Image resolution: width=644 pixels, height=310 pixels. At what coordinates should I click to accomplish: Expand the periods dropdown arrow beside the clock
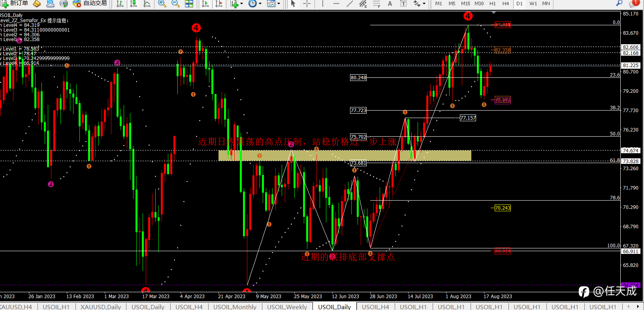pyautogui.click(x=260, y=4)
